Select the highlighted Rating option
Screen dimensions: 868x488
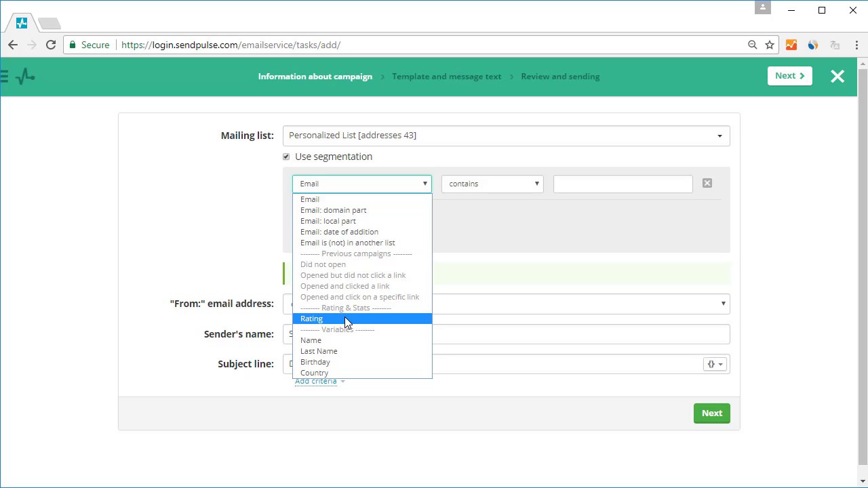tap(362, 319)
